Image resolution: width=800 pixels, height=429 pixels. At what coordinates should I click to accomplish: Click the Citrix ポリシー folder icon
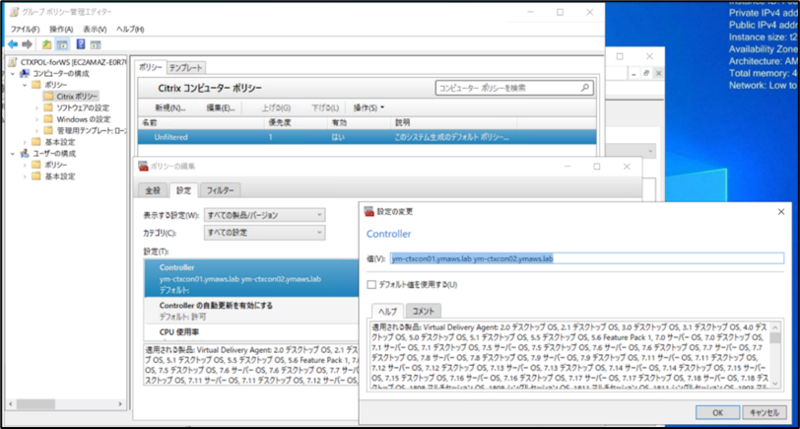click(48, 96)
